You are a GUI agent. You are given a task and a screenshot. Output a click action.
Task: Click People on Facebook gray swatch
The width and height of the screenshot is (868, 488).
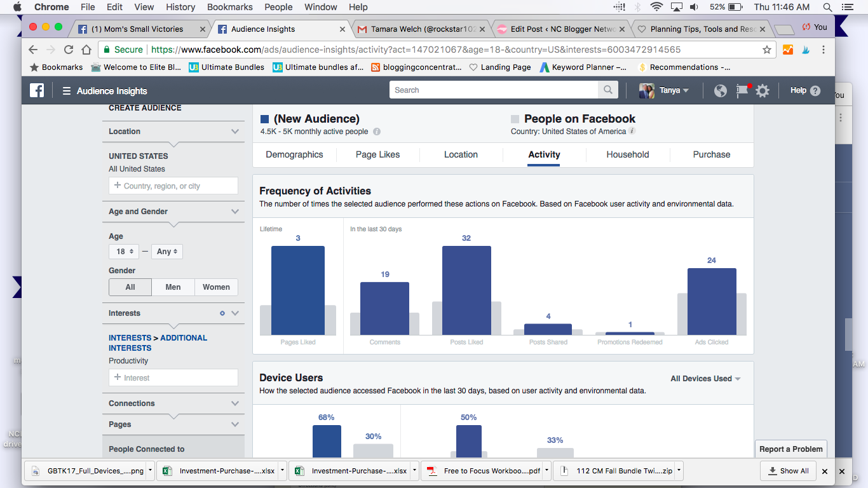click(x=515, y=119)
